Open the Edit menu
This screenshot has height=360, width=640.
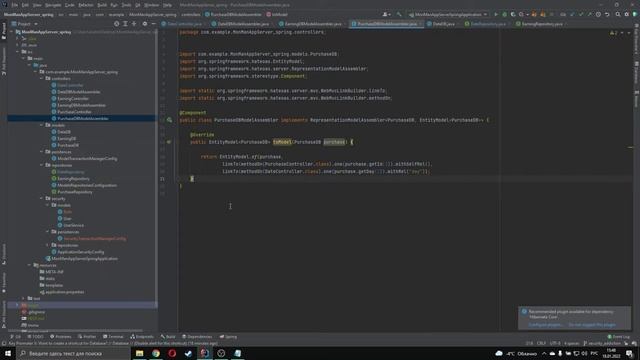[25, 5]
